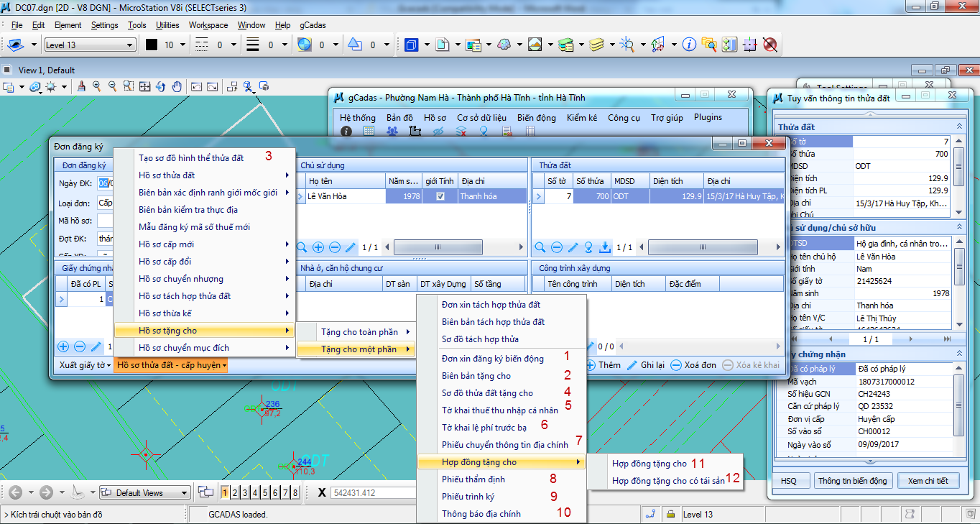Click download icon in Thửa đất panel
This screenshot has width=980, height=524.
click(x=605, y=247)
